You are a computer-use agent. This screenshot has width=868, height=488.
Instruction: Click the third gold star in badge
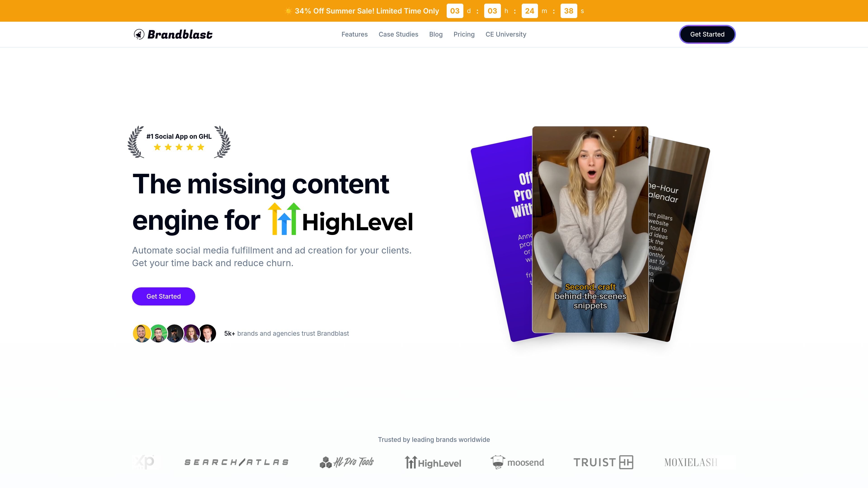179,147
